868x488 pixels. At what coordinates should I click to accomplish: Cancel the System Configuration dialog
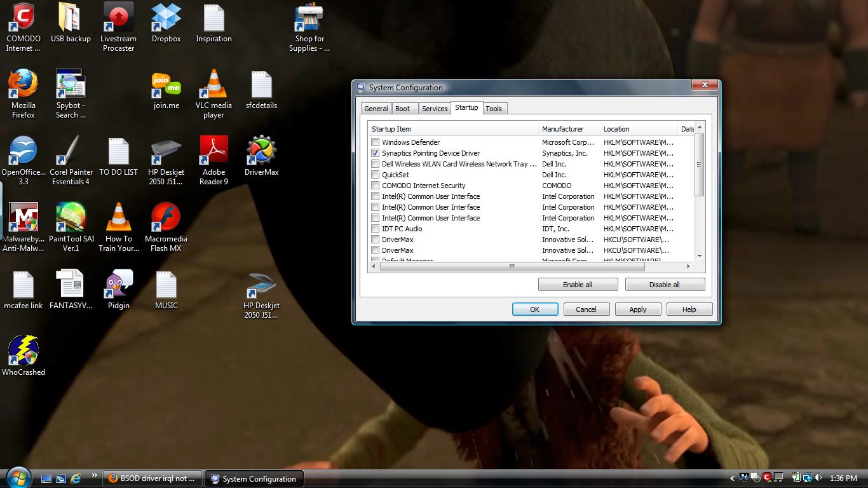pos(586,309)
